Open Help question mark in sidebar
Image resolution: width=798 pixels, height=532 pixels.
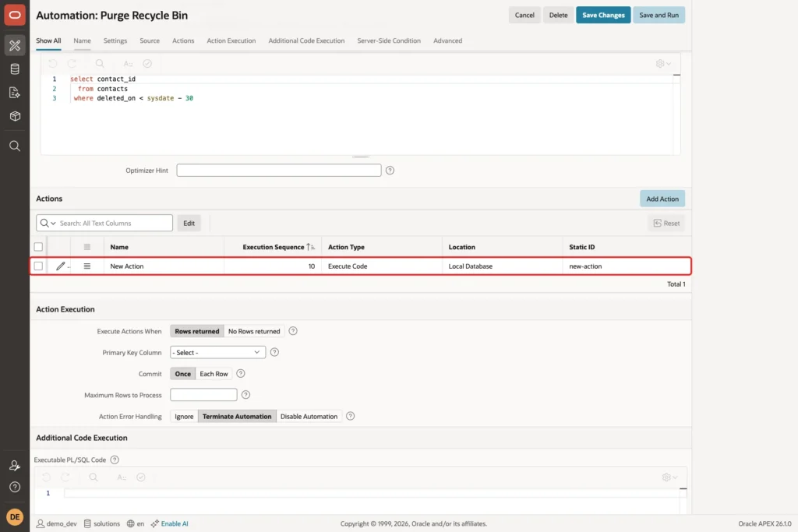pyautogui.click(x=15, y=487)
